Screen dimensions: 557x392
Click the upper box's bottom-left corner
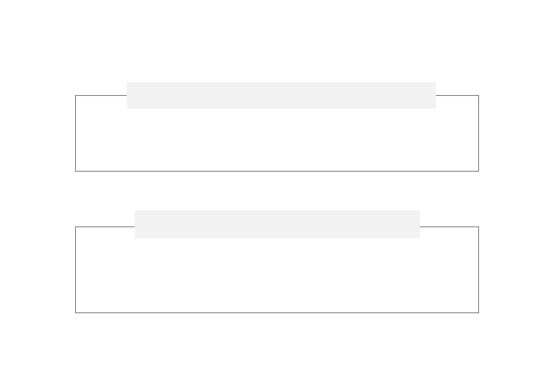click(x=76, y=171)
